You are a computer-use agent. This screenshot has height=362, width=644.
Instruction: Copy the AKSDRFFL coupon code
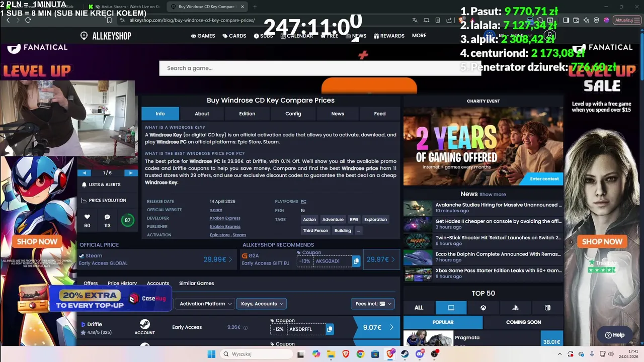tap(330, 329)
